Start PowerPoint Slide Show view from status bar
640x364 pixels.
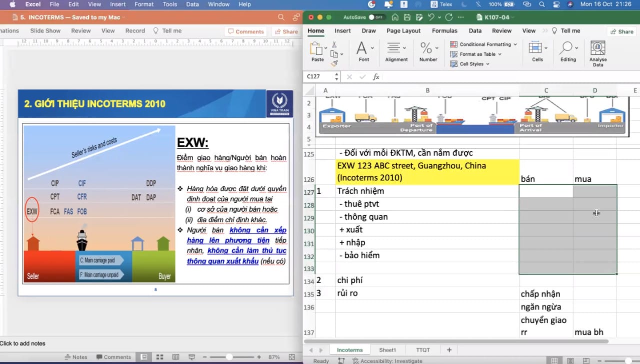coord(191,357)
